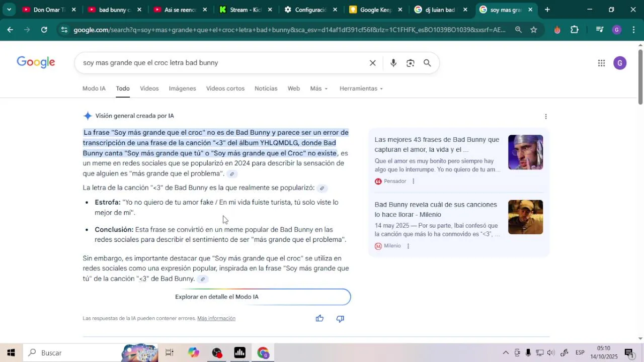Open clock showing 05:10 date
This screenshot has width=644, height=362.
tap(604, 352)
